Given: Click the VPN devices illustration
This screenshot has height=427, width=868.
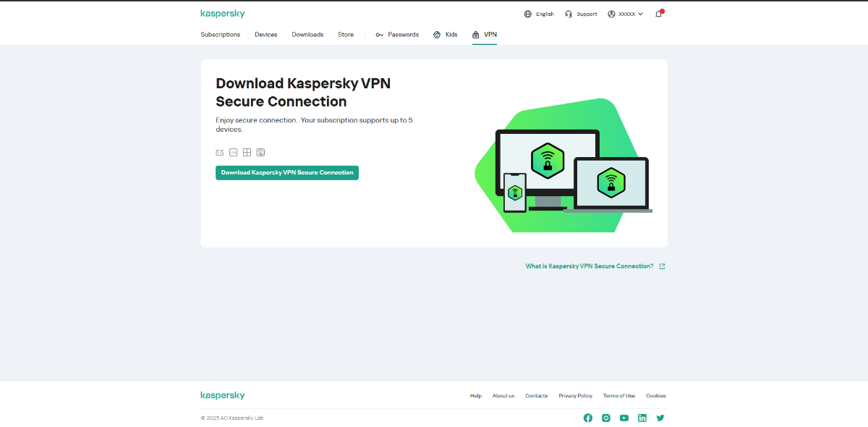Looking at the screenshot, I should coord(563,166).
